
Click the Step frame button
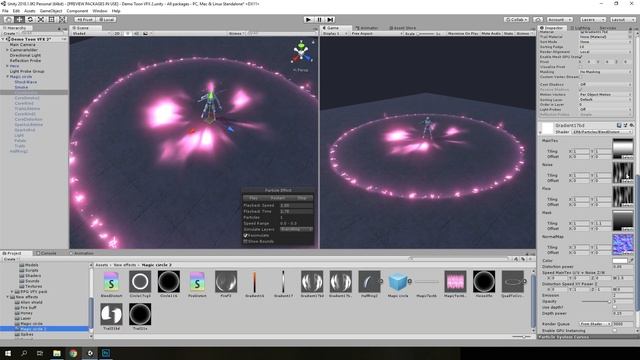330,19
